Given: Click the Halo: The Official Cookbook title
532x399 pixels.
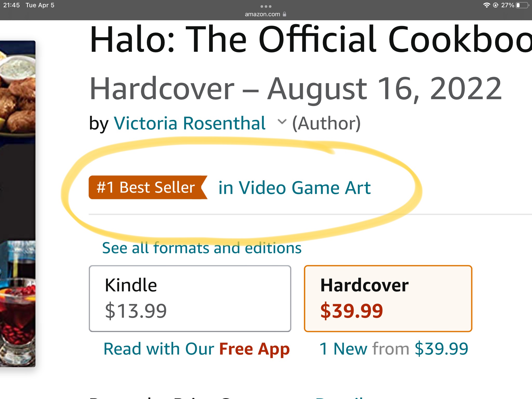Looking at the screenshot, I should pos(309,39).
